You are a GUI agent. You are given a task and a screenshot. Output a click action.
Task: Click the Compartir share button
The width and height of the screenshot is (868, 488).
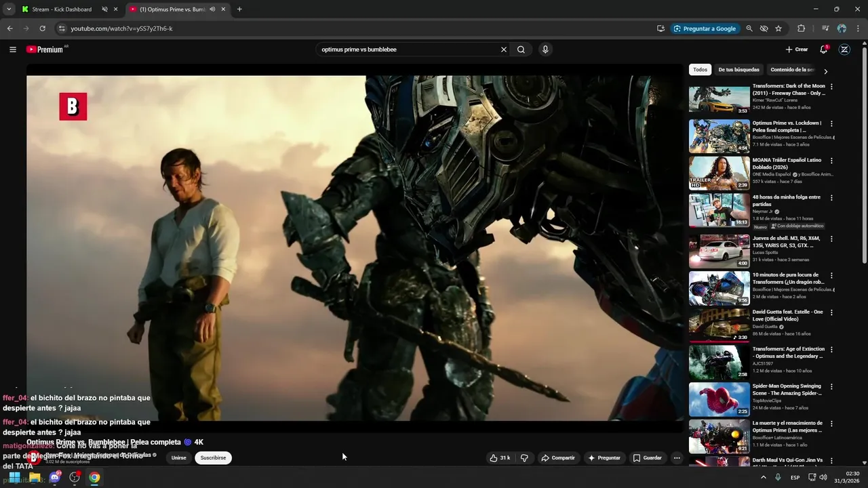point(557,458)
